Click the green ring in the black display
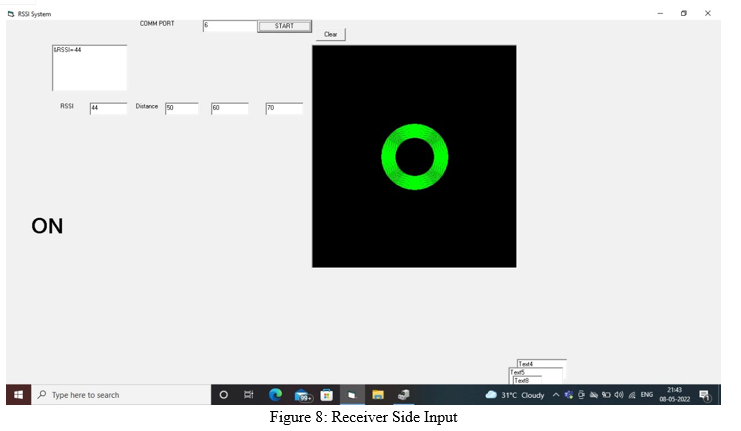This screenshot has width=741, height=431. (414, 157)
